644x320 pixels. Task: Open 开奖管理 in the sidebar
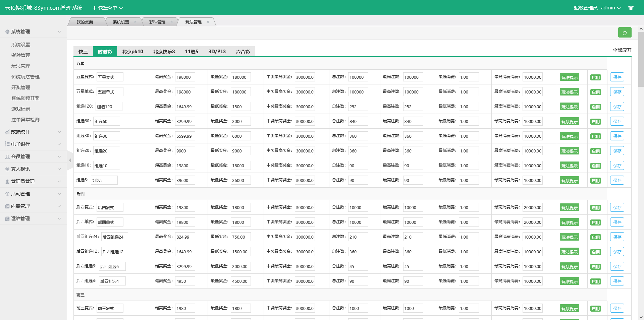pos(21,87)
